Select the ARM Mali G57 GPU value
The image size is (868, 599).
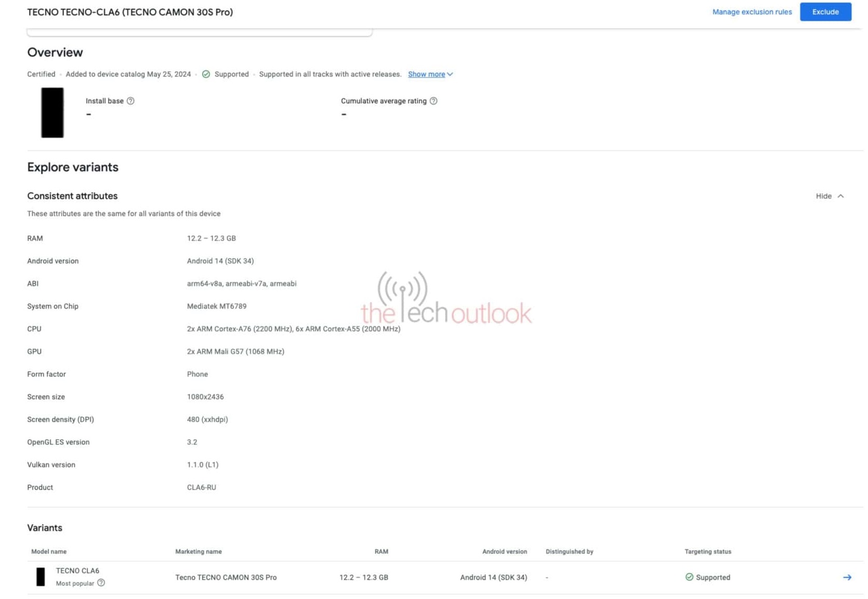(235, 351)
